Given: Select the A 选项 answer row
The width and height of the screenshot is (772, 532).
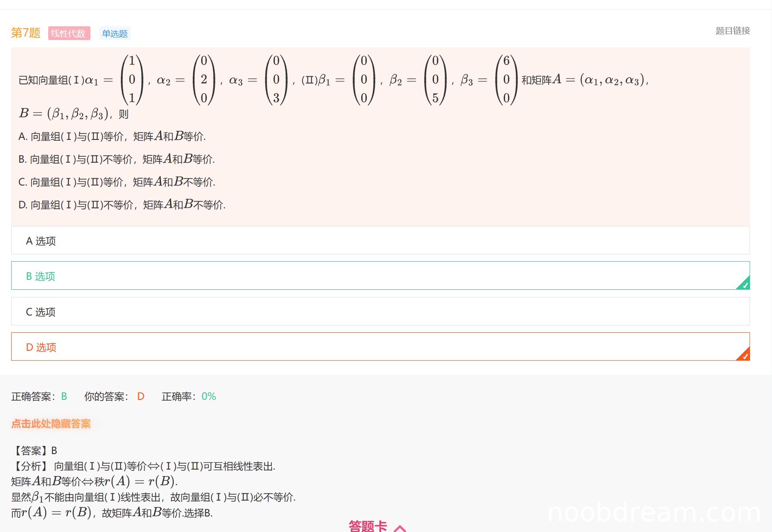Looking at the screenshot, I should click(380, 241).
